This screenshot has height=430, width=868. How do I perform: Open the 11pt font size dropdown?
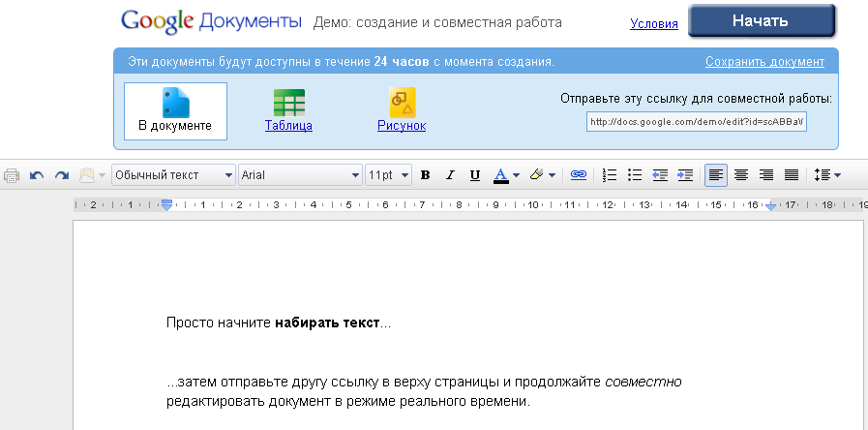click(x=389, y=175)
